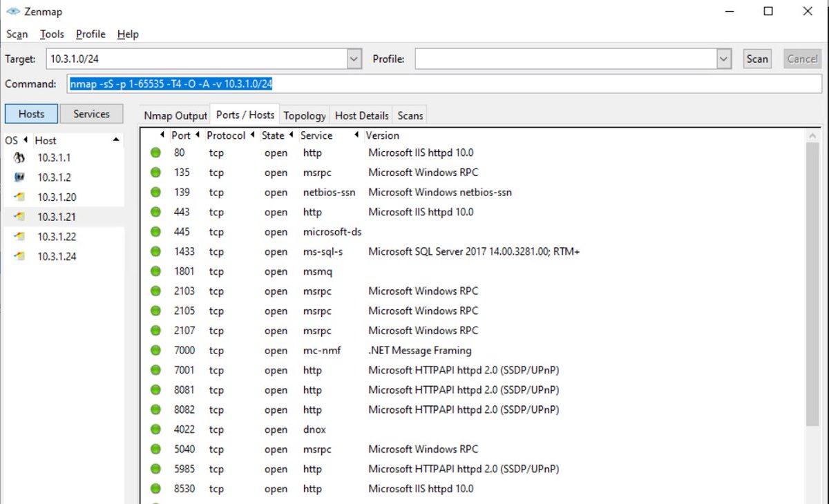Click the green open indicator for port 2103
The width and height of the screenshot is (829, 504).
156,291
